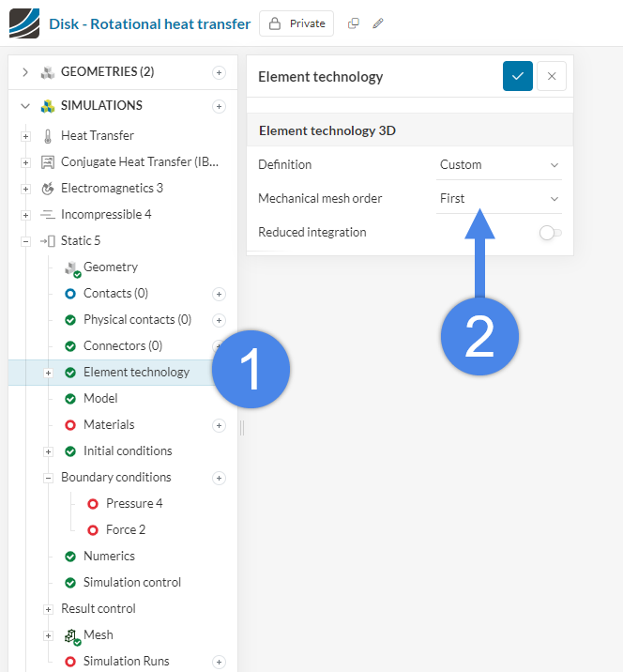Select the Heat Transfer simulation
The image size is (623, 672).
98,135
